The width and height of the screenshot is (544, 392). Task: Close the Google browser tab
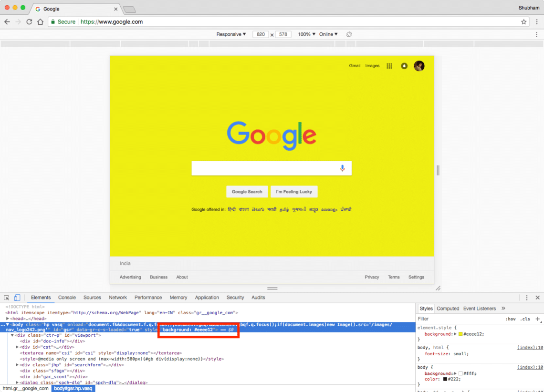tap(115, 9)
